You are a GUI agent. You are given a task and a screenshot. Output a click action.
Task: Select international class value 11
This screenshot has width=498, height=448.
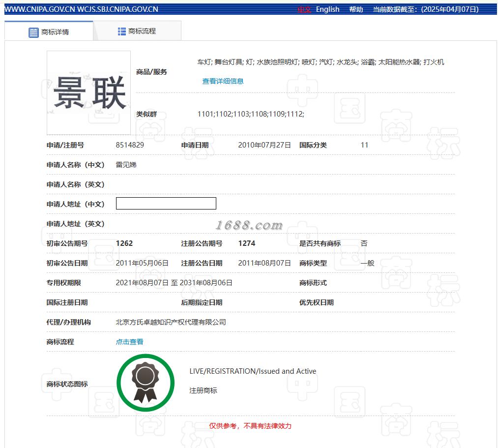[x=364, y=145]
